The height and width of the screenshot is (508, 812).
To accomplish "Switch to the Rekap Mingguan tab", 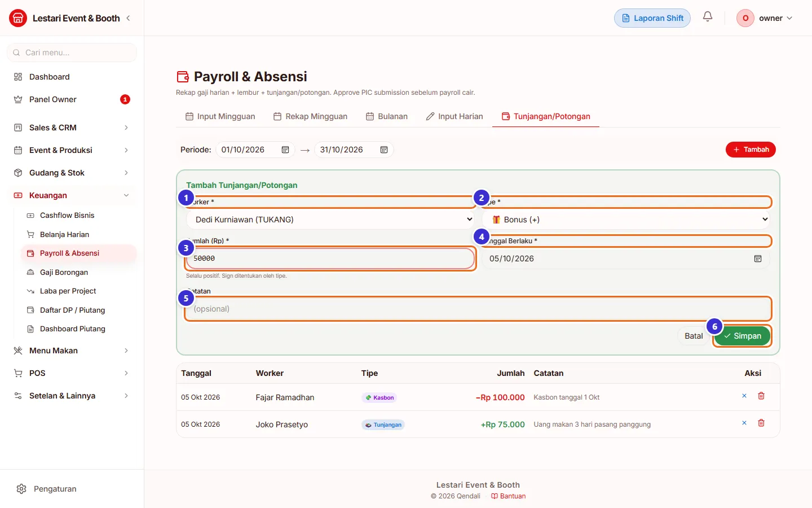I will click(x=310, y=116).
